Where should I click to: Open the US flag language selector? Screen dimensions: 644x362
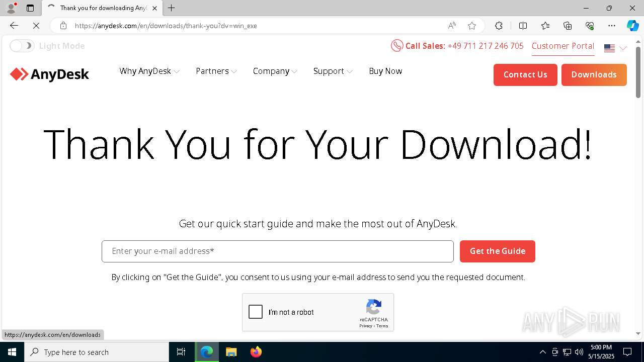tap(615, 48)
